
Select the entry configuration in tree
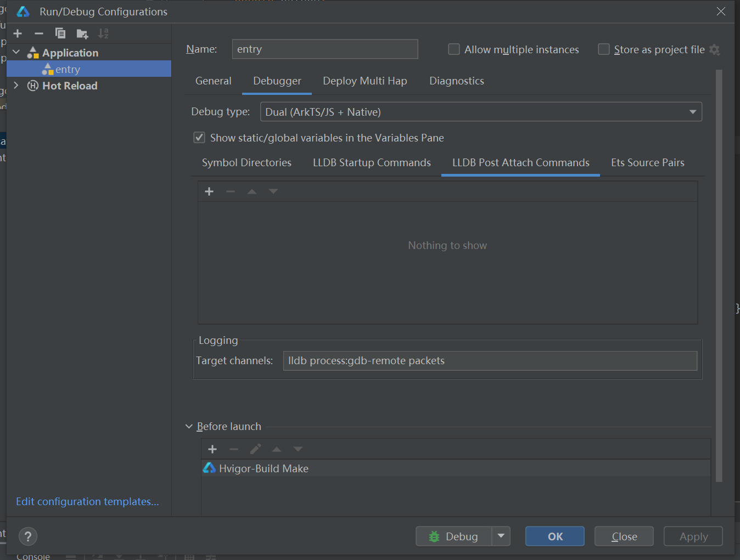coord(89,69)
